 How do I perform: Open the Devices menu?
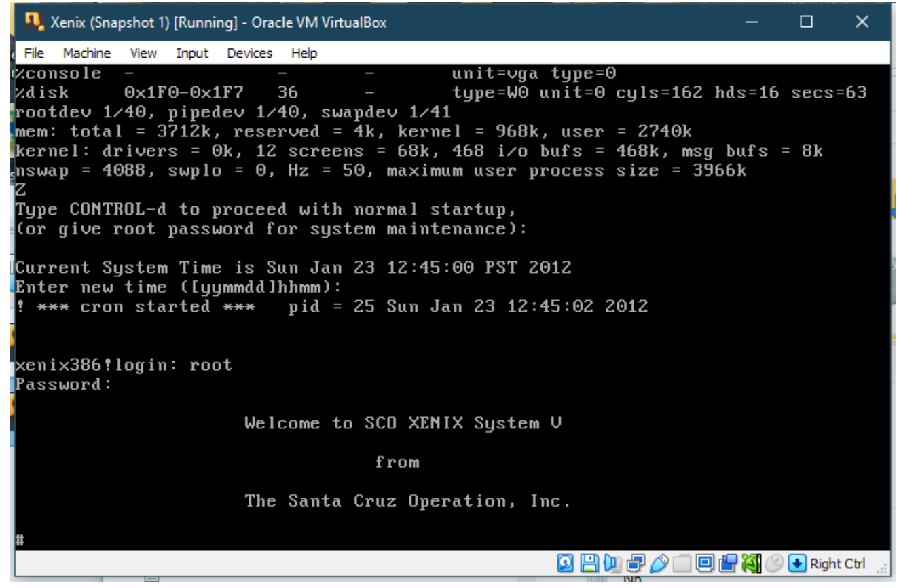pyautogui.click(x=249, y=53)
